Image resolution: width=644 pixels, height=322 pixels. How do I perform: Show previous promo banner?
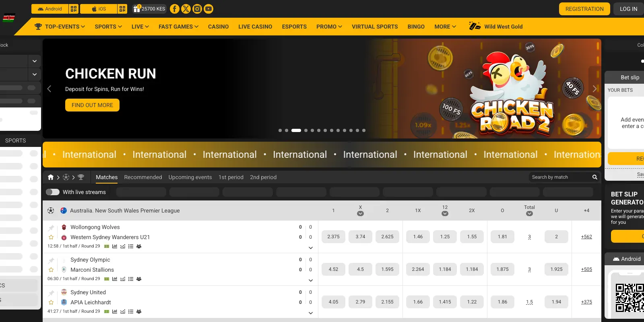[49, 89]
